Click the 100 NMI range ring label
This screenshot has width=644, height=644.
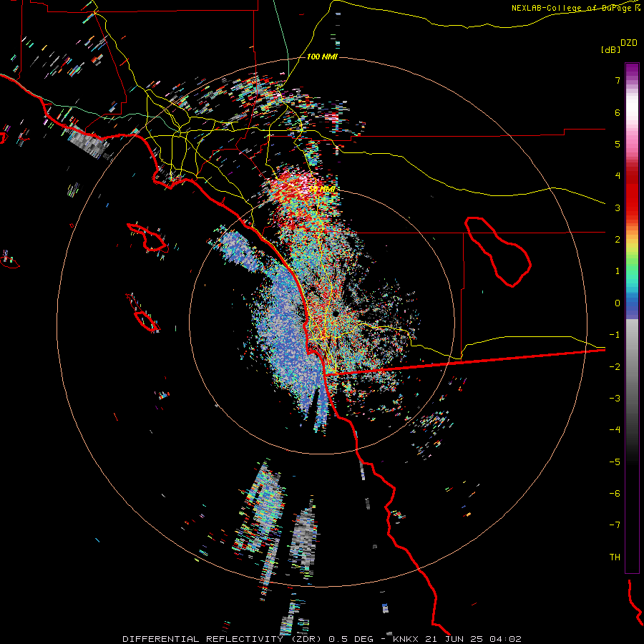(322, 57)
